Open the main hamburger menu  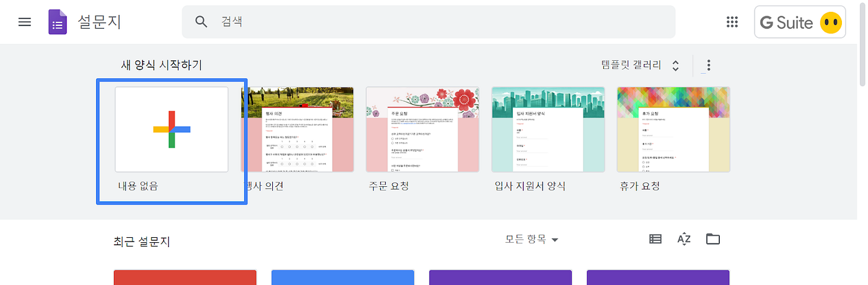25,22
